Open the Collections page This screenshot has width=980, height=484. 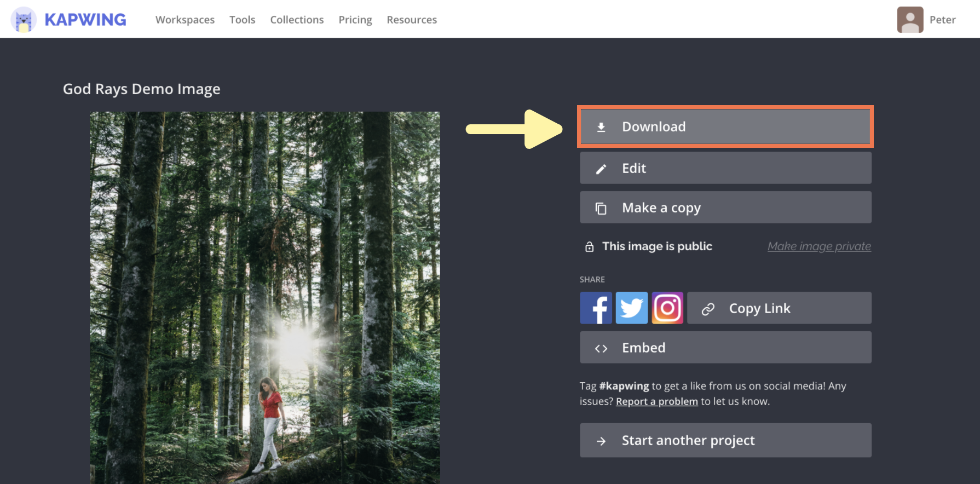(297, 20)
